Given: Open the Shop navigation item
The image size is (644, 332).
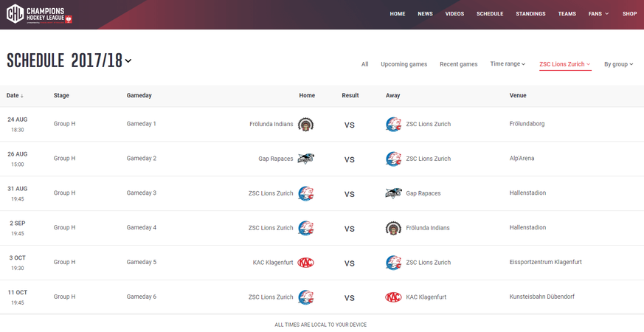Looking at the screenshot, I should coord(629,13).
